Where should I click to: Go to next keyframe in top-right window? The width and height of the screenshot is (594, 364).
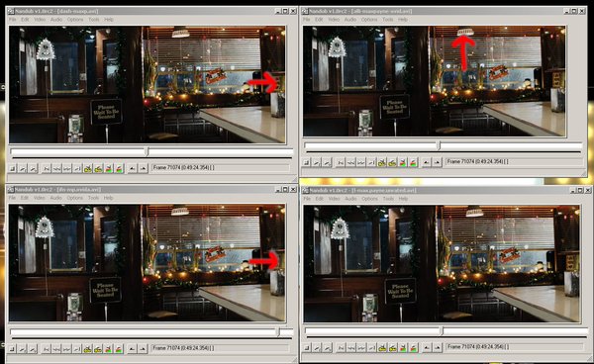pos(392,162)
